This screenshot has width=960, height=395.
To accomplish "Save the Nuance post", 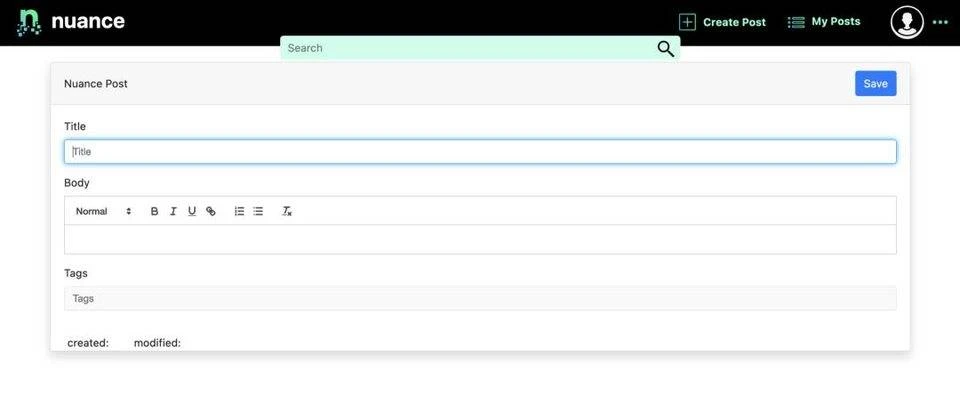I will 876,84.
